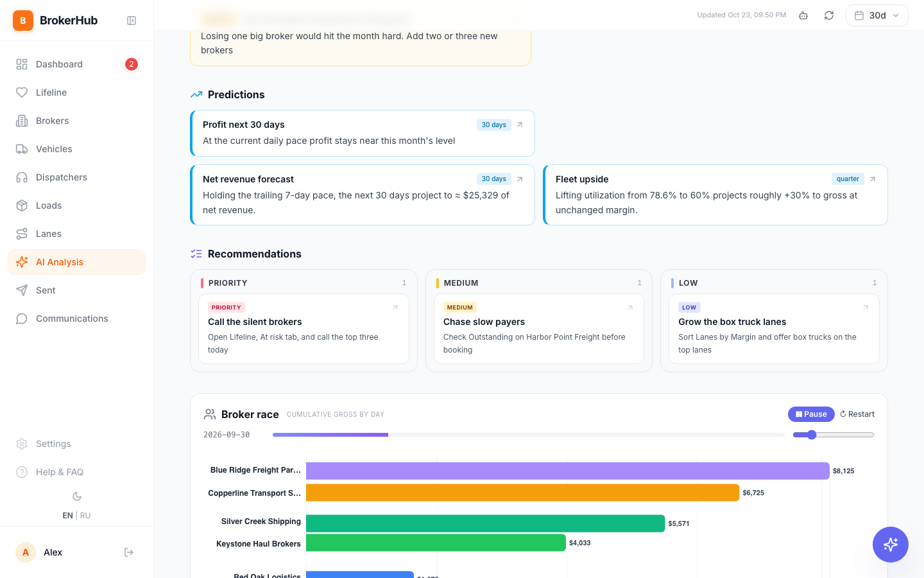This screenshot has width=924, height=578.
Task: Open the robot assistant icon in header
Action: click(x=803, y=15)
